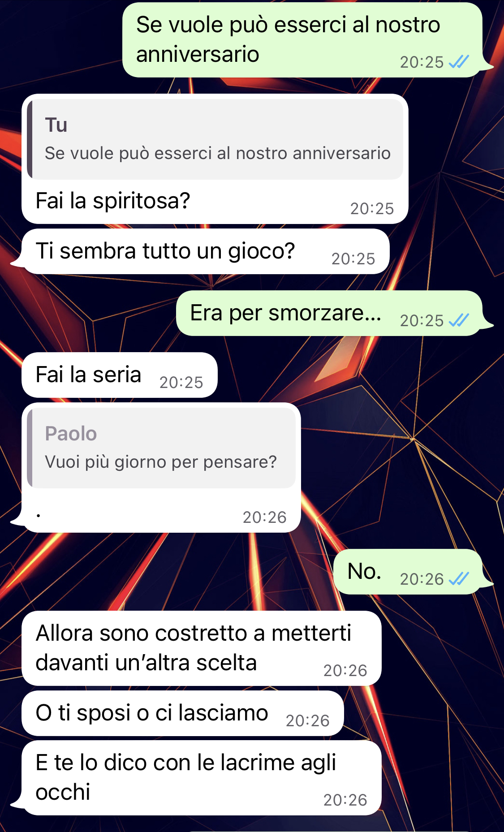Tap the blue read checkmarks on anniversario message
This screenshot has width=504, height=832.
459,62
